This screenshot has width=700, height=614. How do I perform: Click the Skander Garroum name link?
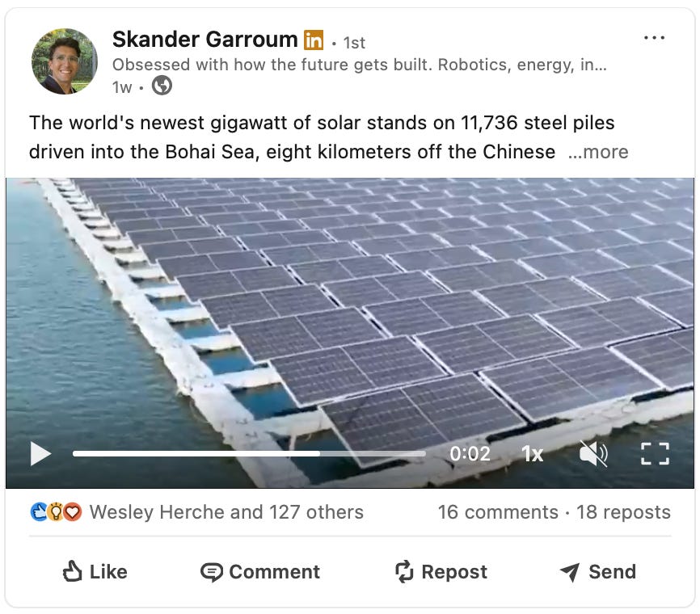click(x=205, y=40)
